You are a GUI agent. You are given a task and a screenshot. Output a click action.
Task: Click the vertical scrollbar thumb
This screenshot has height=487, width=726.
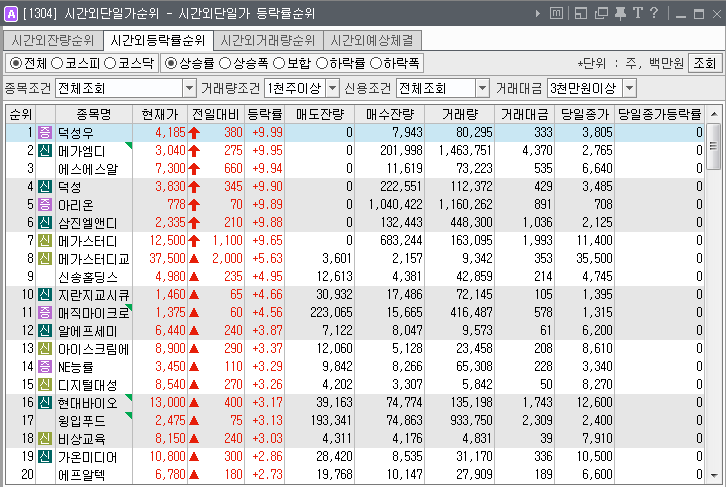[714, 146]
